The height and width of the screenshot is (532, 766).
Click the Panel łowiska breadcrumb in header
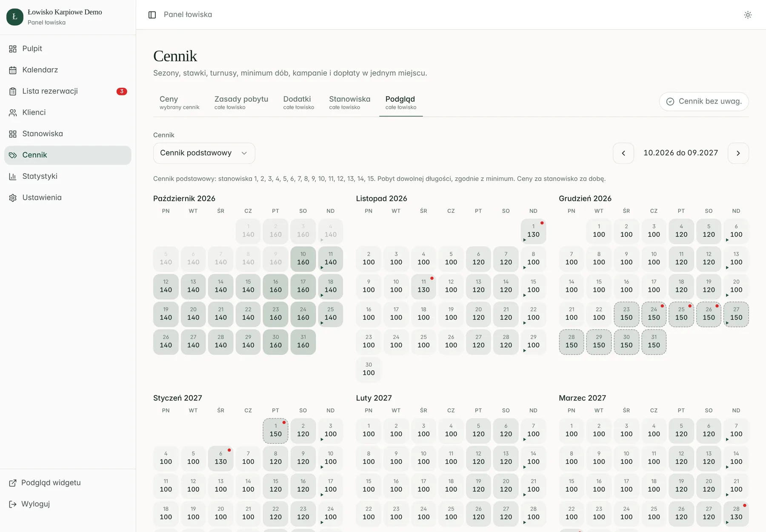pos(188,15)
